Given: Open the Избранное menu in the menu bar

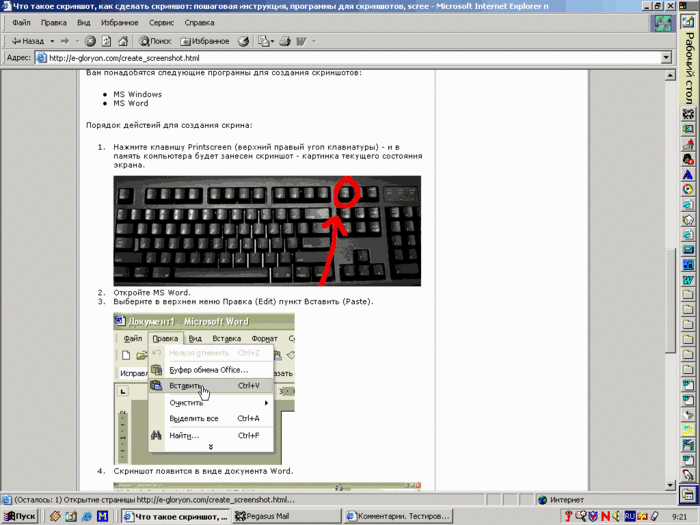Looking at the screenshot, I should [x=119, y=23].
